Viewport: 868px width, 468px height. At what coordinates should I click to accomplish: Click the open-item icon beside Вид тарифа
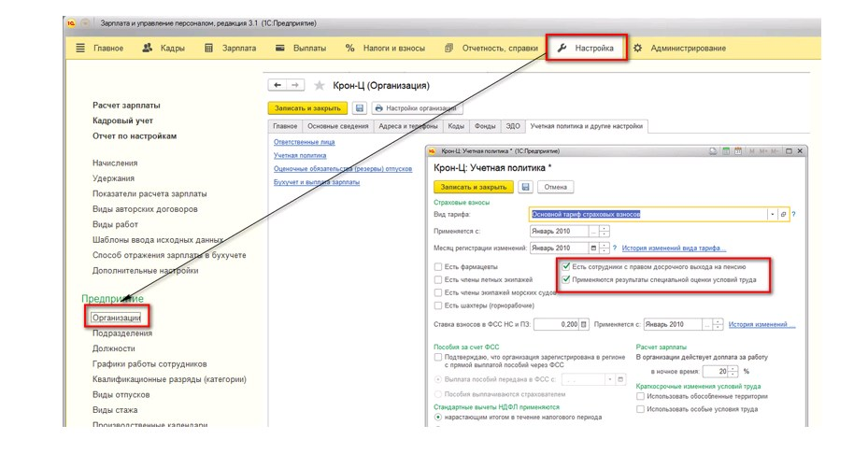pyautogui.click(x=783, y=214)
